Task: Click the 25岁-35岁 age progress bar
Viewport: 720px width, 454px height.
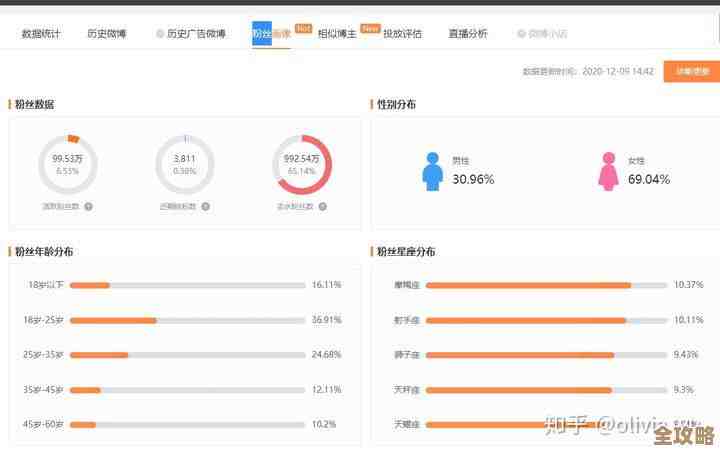Action: pyautogui.click(x=187, y=355)
